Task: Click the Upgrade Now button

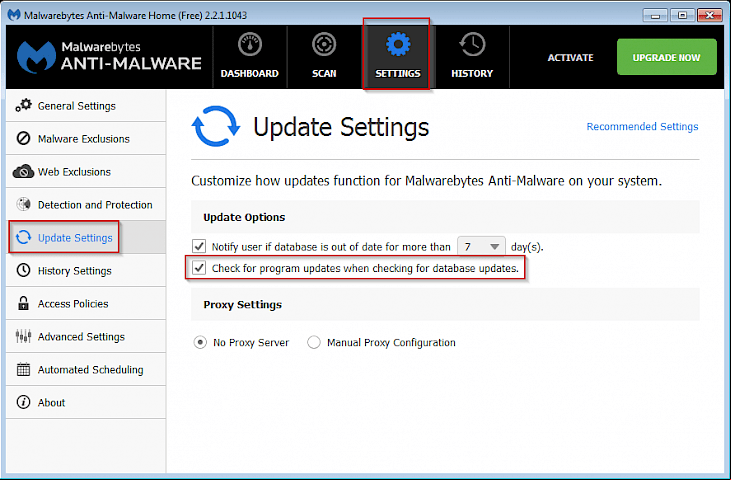Action: click(667, 57)
